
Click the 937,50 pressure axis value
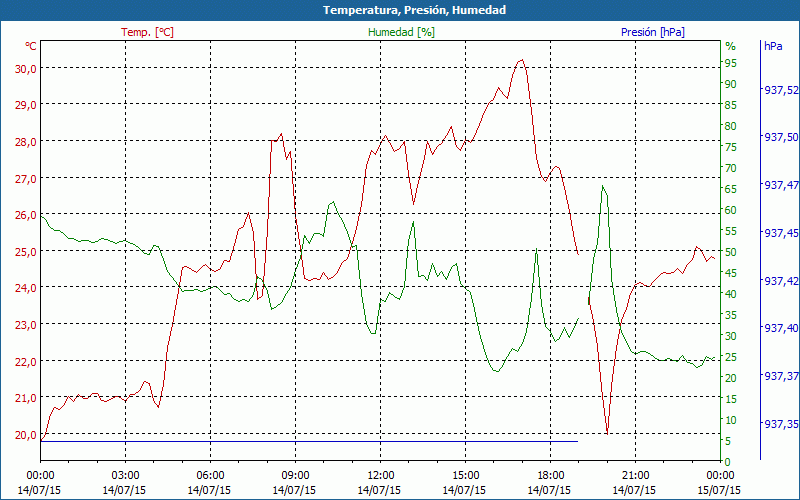[781, 137]
